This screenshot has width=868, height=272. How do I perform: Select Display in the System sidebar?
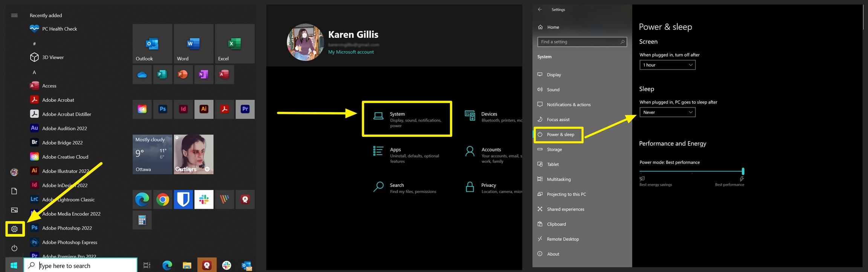(554, 75)
